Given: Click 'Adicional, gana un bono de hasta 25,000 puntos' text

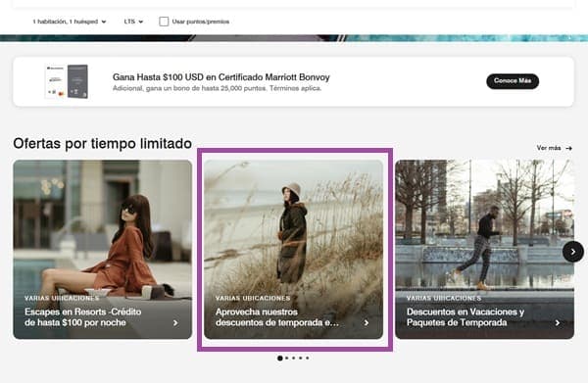Looking at the screenshot, I should (217, 88).
